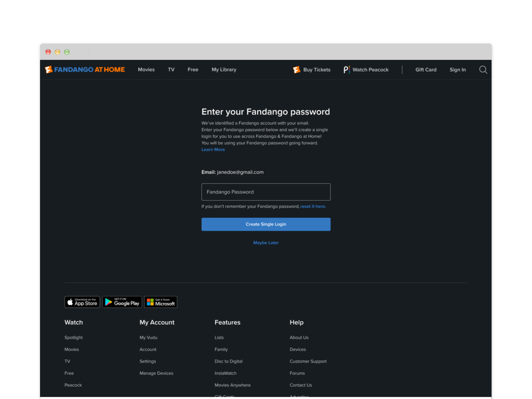Open the Get it on Google Play badge
The image size is (532, 399).
tap(122, 302)
